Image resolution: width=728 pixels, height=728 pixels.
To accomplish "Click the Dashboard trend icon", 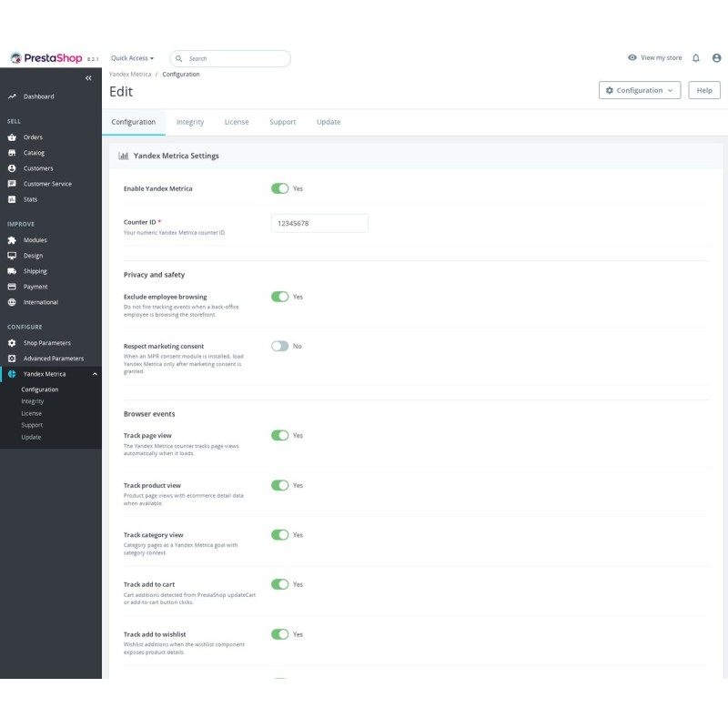I will 12,96.
